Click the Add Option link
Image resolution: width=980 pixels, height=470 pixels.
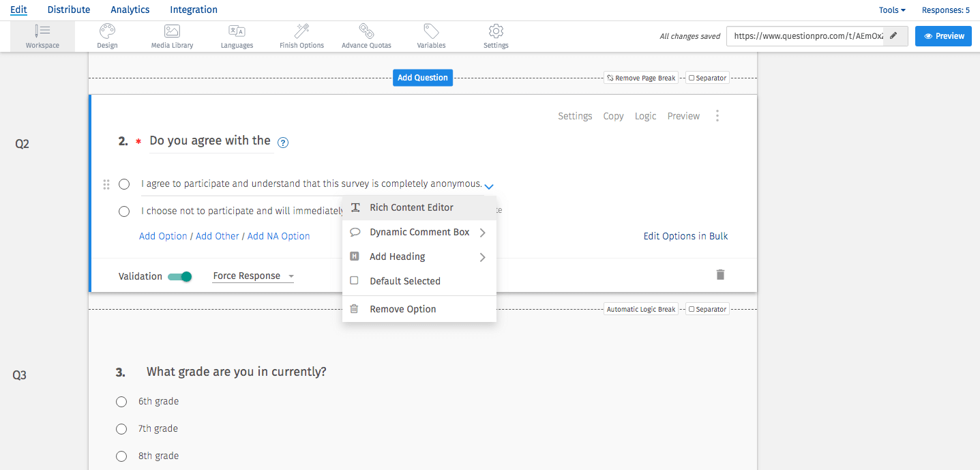click(x=163, y=236)
